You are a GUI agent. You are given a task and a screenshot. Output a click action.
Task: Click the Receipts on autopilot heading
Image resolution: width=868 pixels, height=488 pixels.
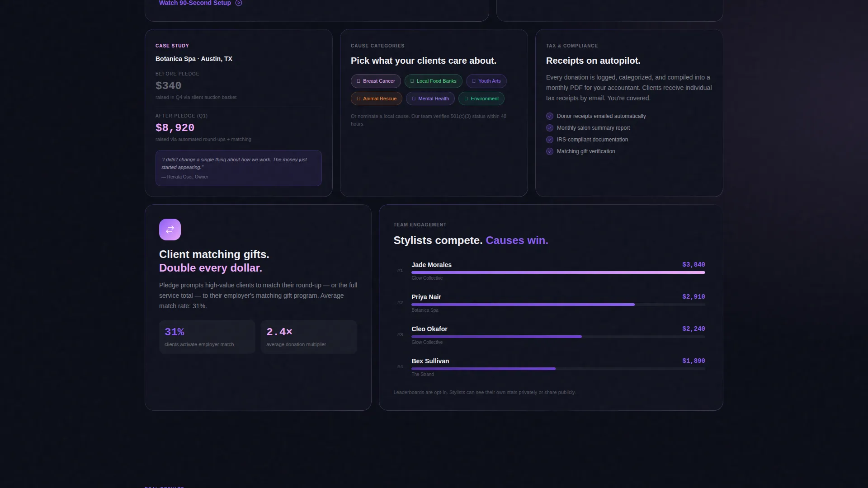click(593, 61)
